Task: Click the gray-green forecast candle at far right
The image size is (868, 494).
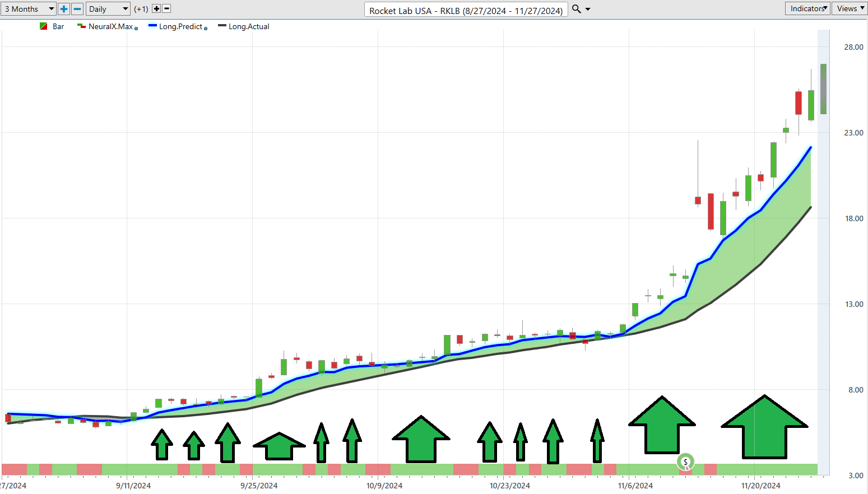Action: [x=823, y=89]
